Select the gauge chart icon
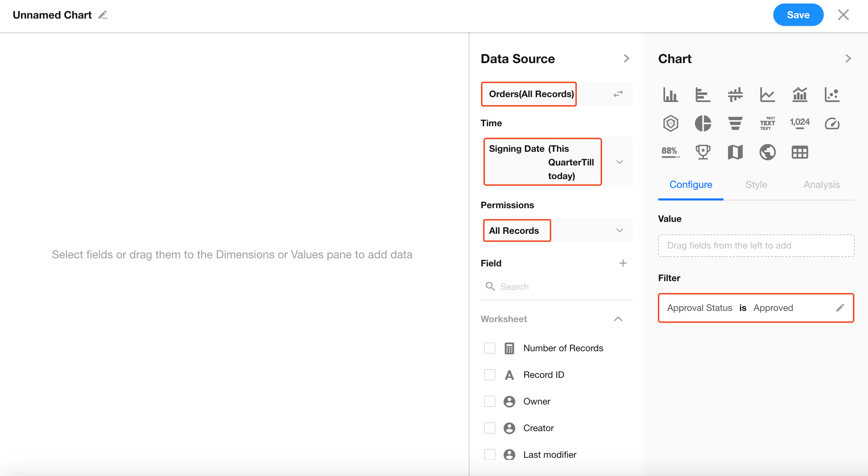868x476 pixels. pos(832,123)
